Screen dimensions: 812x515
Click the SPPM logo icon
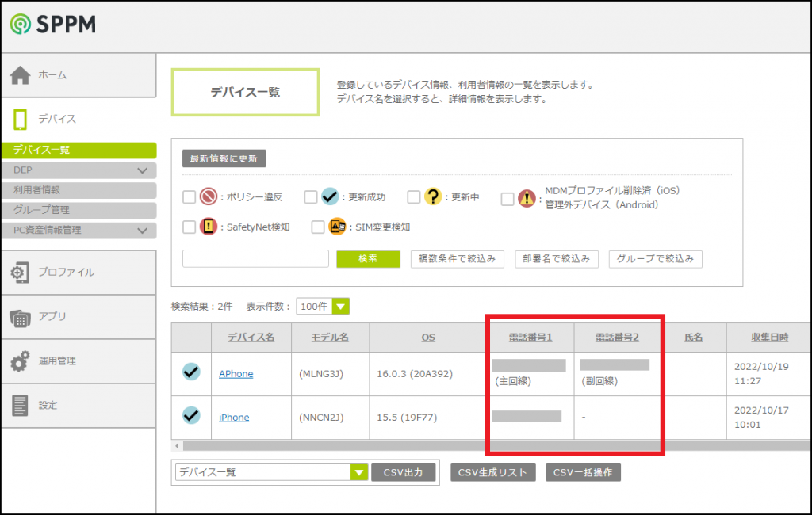[21, 24]
